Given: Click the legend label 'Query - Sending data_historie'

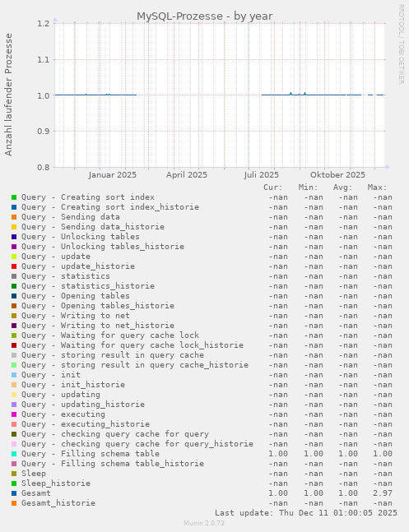Looking at the screenshot, I should (93, 227).
